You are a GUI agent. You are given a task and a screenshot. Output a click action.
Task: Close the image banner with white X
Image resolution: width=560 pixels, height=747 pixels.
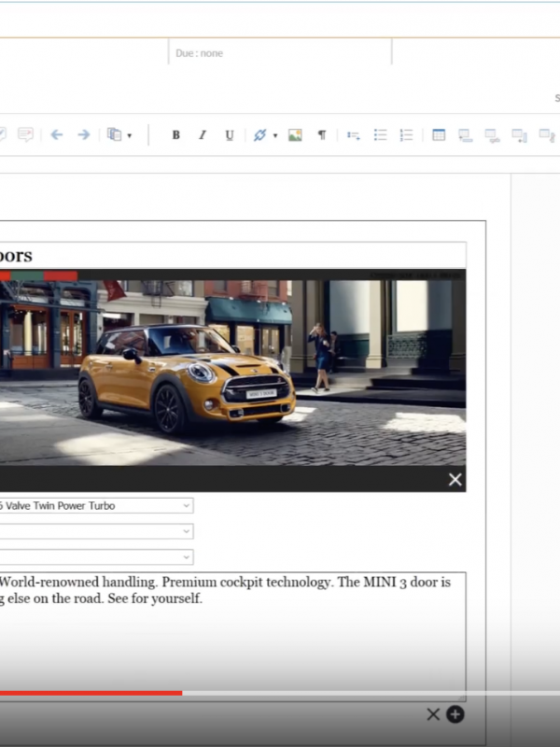click(455, 479)
